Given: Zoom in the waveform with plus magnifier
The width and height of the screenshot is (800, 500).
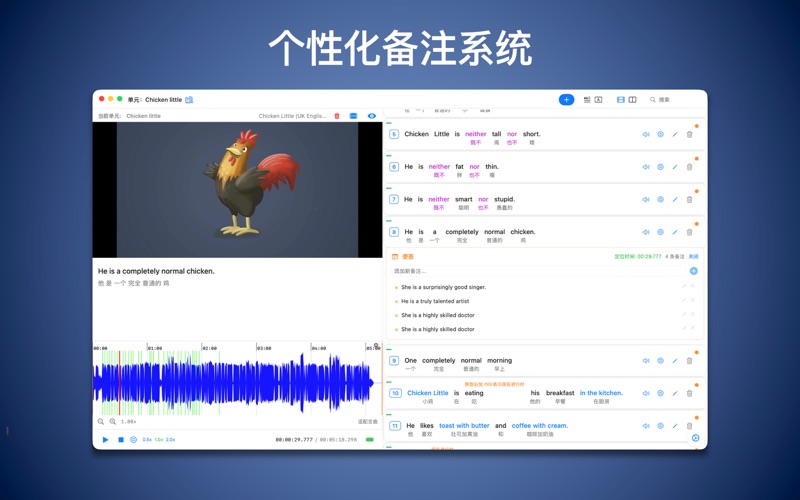Looking at the screenshot, I should pyautogui.click(x=112, y=421).
